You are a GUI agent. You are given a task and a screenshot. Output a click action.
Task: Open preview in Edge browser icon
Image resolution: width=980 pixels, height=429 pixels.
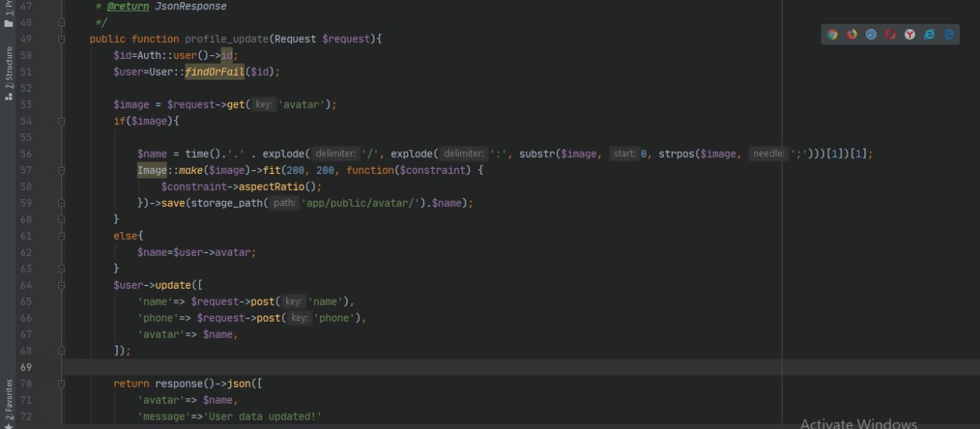pyautogui.click(x=949, y=34)
